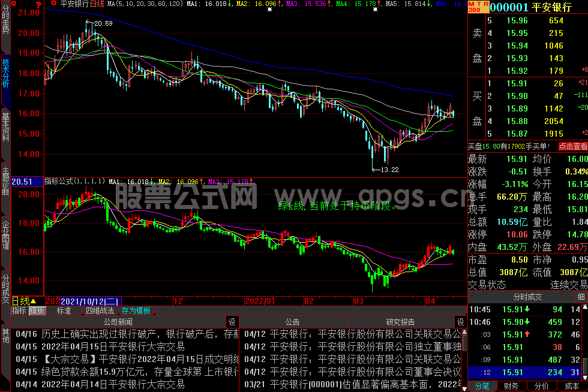Select the 指标 button

coord(19,310)
